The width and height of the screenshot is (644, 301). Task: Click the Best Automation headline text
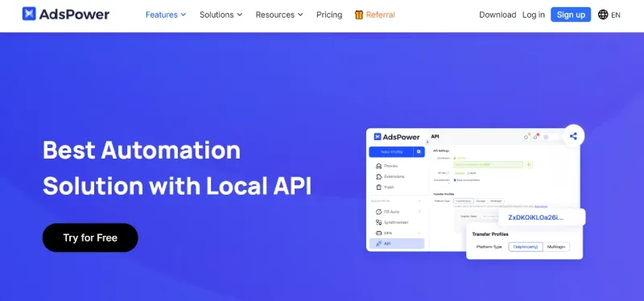point(142,150)
